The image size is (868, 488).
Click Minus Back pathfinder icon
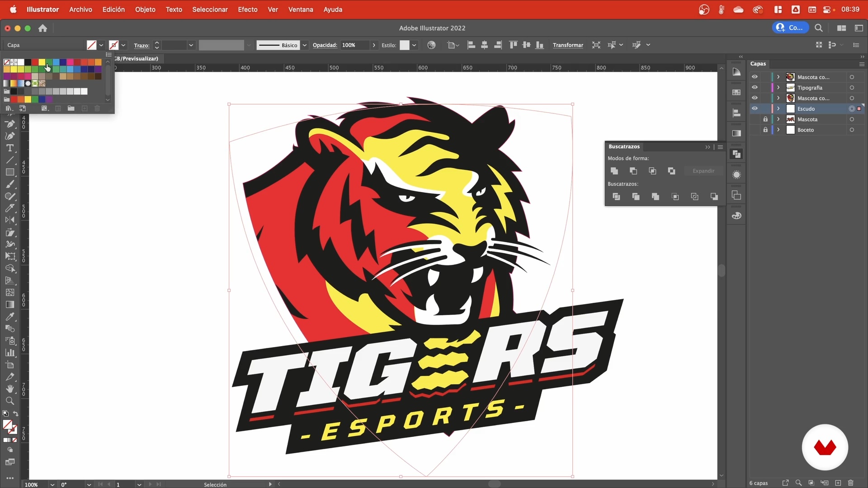click(714, 197)
